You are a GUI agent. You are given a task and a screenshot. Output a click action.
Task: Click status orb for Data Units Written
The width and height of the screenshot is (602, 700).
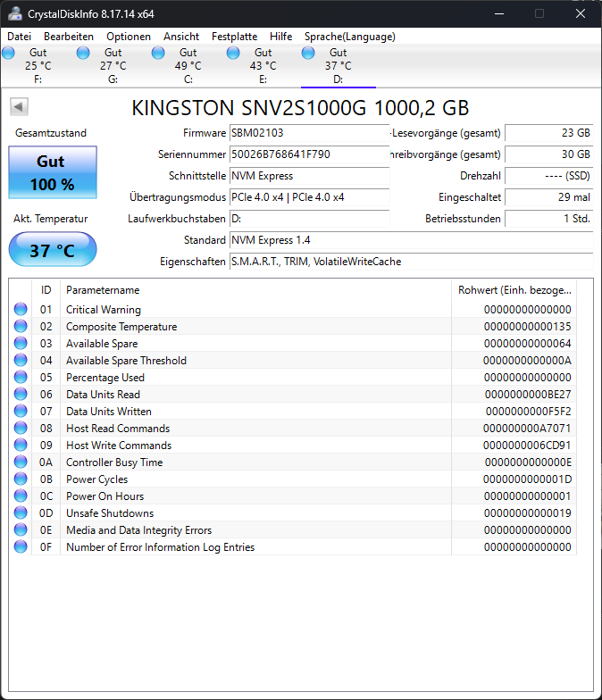(x=21, y=411)
